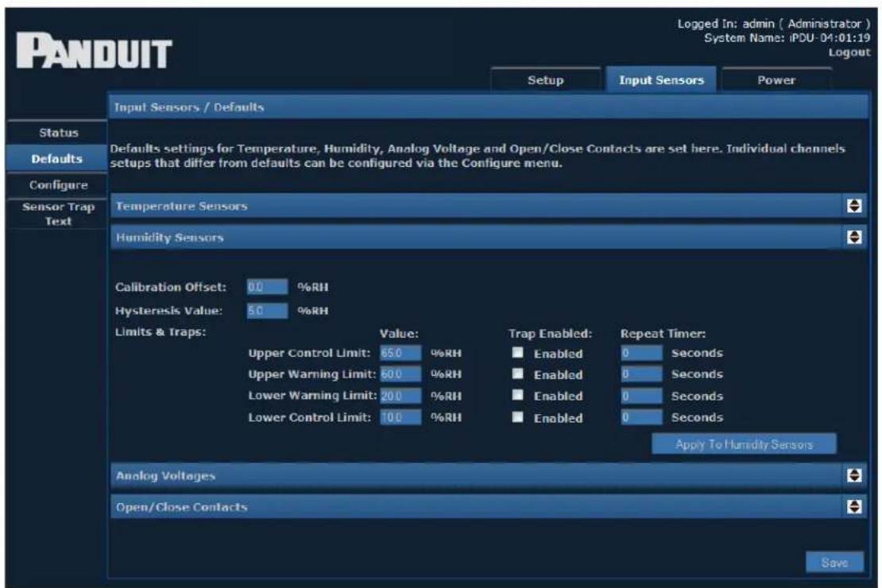Select Status in the sidebar

(57, 133)
